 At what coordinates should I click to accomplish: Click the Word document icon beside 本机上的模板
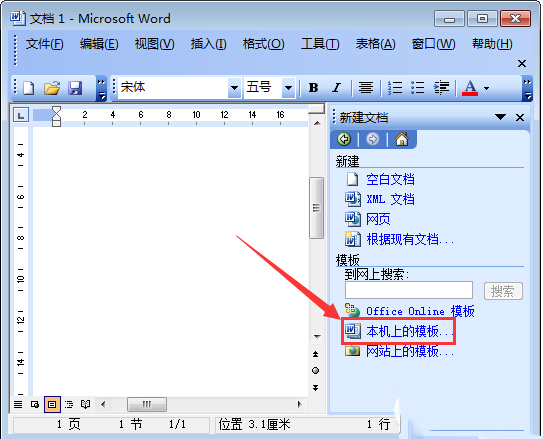click(x=352, y=331)
